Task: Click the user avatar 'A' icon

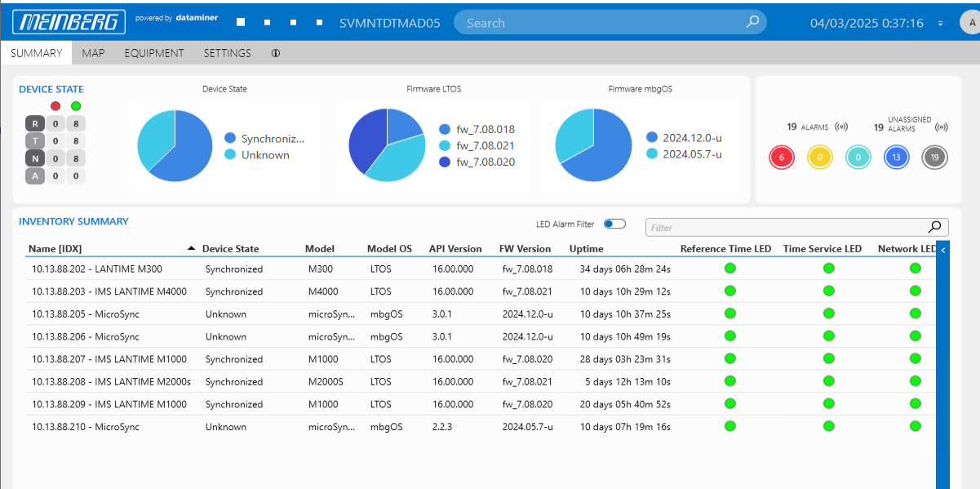Action: pos(969,23)
